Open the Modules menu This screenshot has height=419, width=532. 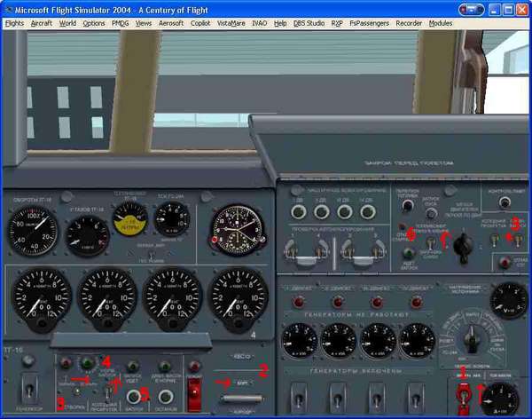(441, 23)
